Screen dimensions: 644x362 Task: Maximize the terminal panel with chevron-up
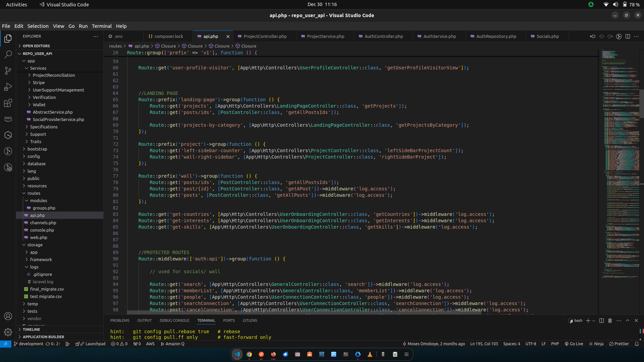(x=628, y=320)
